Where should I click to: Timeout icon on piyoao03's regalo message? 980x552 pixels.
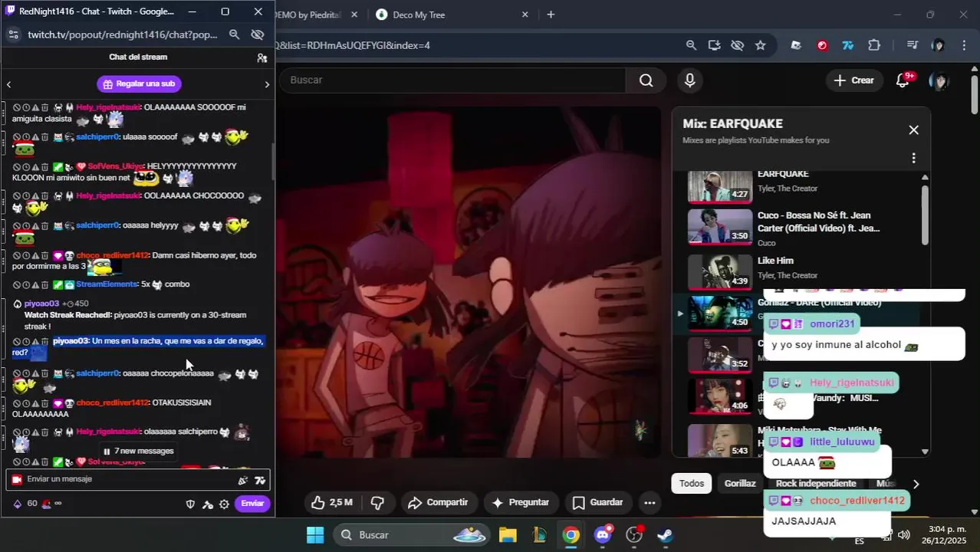(x=25, y=341)
